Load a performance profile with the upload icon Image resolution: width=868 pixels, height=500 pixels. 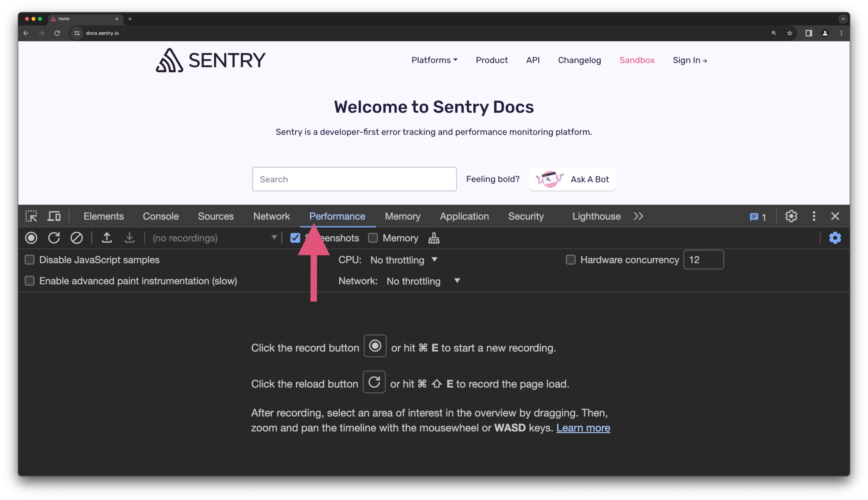coord(107,238)
